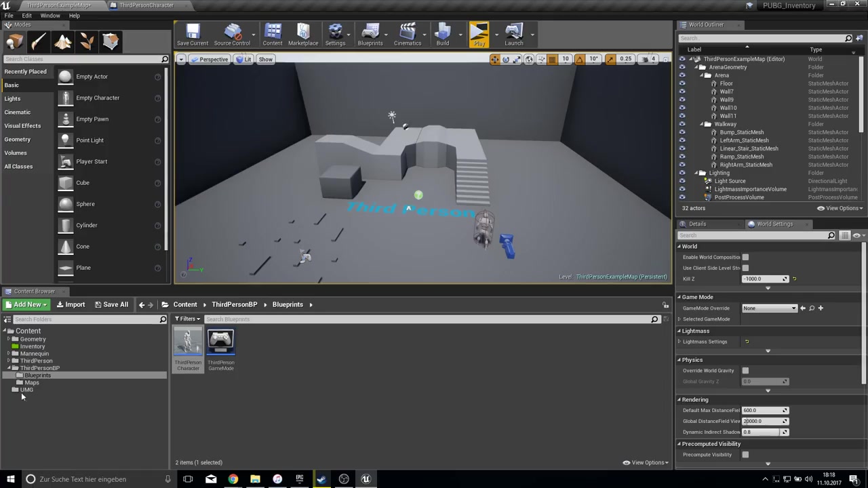Open the Content toolbar button
868x488 pixels.
tap(273, 34)
